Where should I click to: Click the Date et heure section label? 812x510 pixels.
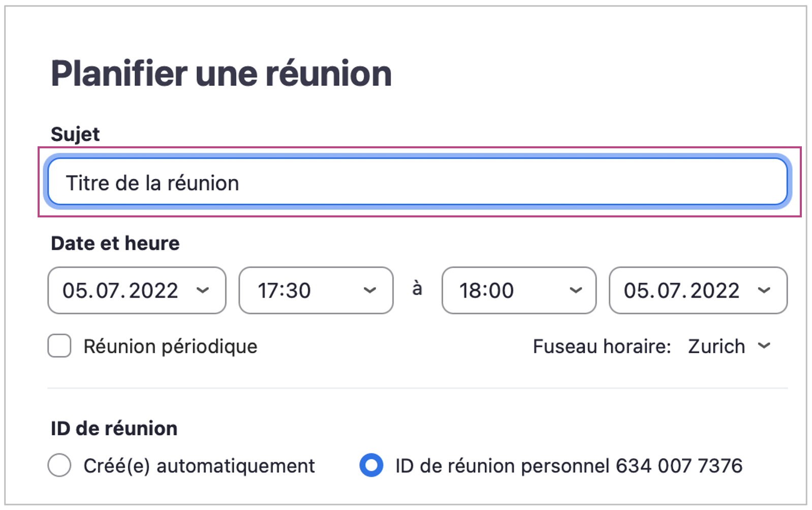[x=115, y=243]
